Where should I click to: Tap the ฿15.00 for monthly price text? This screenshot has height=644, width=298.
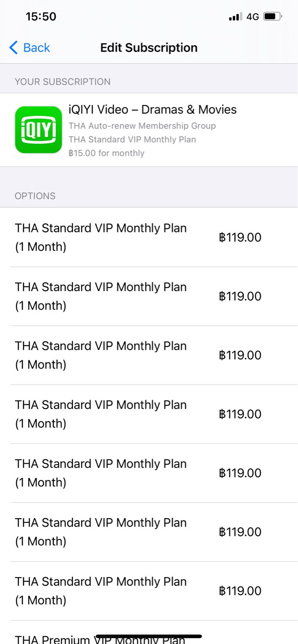click(x=106, y=153)
